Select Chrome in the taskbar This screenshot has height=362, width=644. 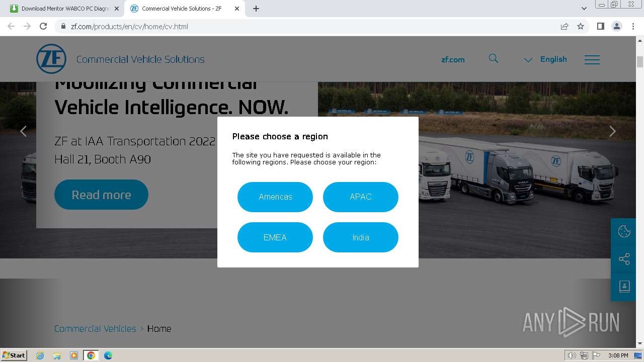pyautogui.click(x=91, y=355)
